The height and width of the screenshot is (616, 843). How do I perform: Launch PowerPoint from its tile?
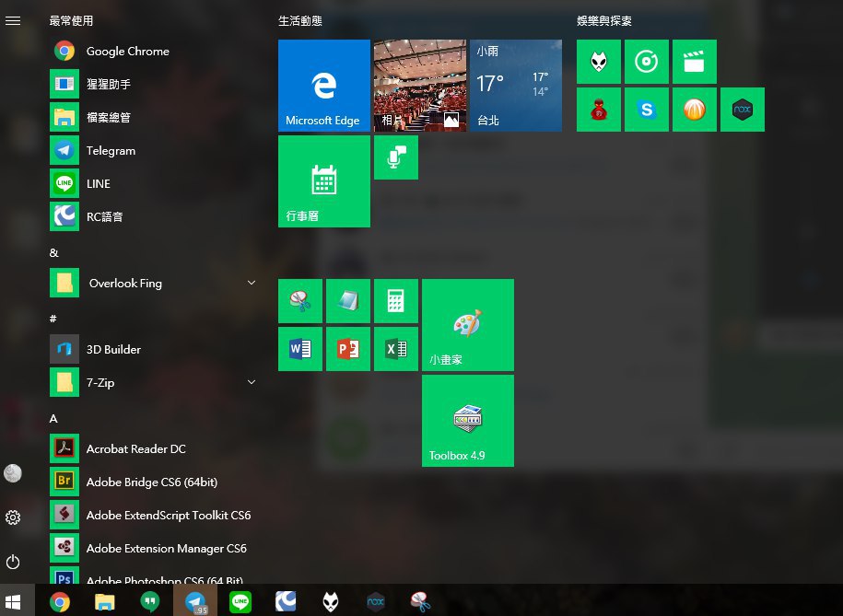348,349
